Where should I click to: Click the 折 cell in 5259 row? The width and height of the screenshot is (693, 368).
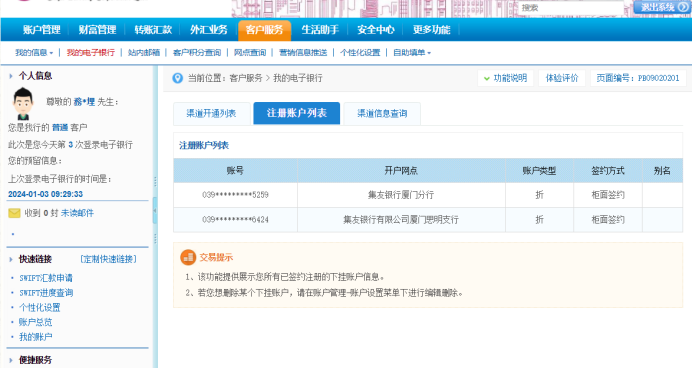(539, 195)
